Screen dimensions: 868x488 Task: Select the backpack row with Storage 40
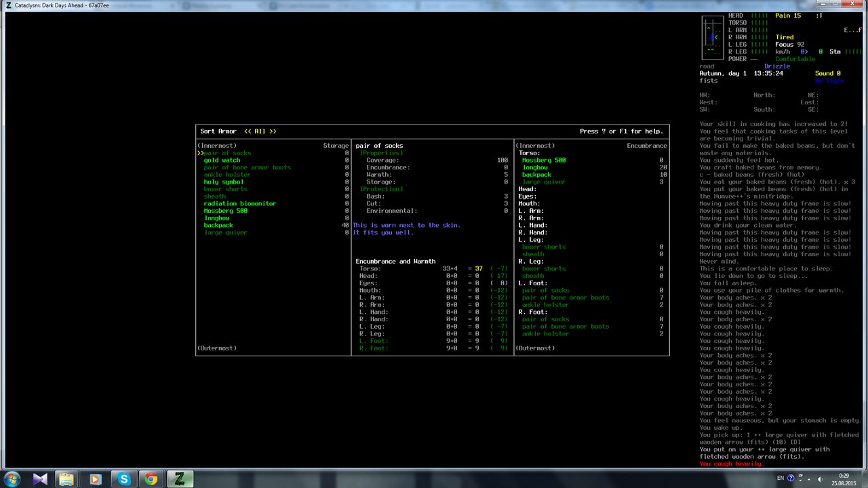[273, 226]
